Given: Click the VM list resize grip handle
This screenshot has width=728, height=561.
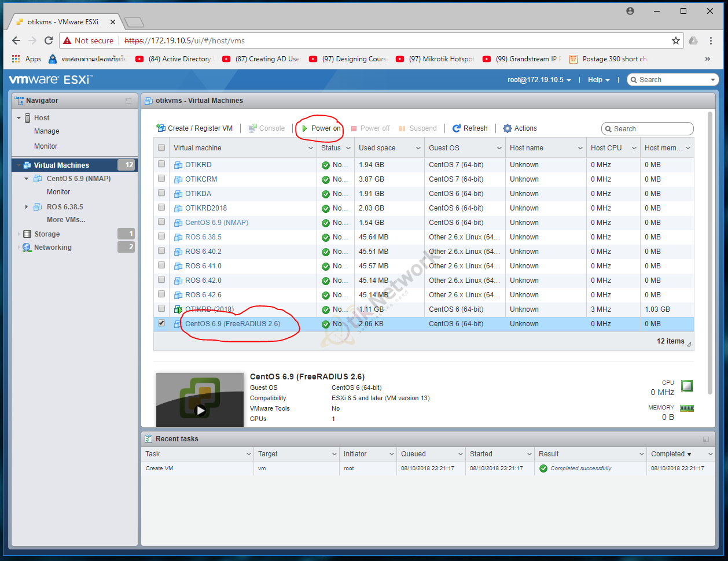Looking at the screenshot, I should [x=689, y=344].
